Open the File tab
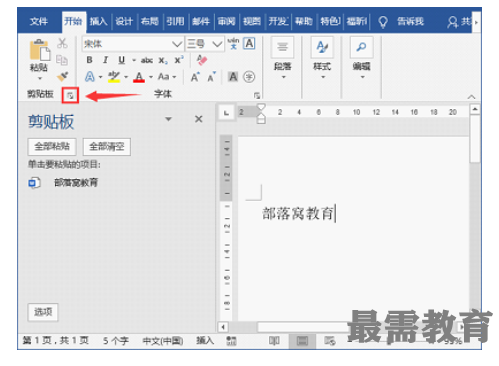This screenshot has height=366, width=499. click(39, 22)
